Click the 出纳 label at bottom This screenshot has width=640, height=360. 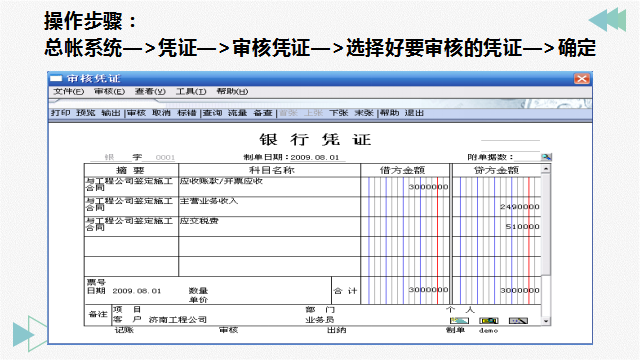pos(337,330)
